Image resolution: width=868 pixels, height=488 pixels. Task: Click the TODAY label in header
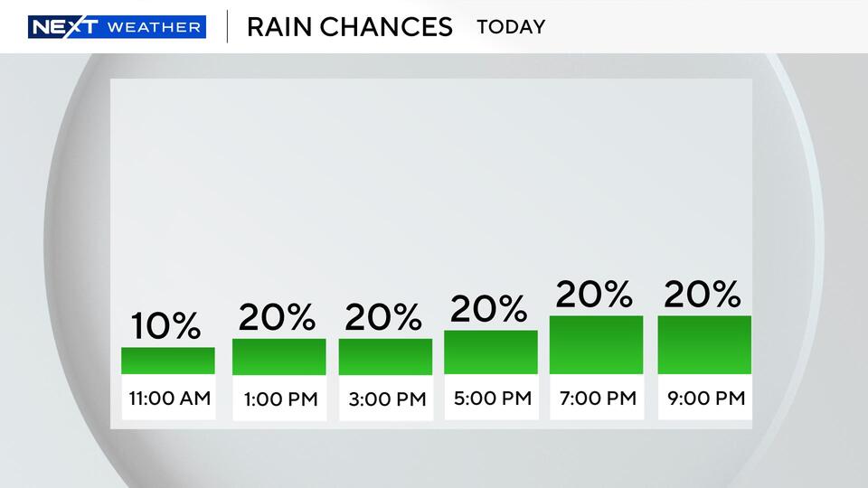click(x=511, y=26)
